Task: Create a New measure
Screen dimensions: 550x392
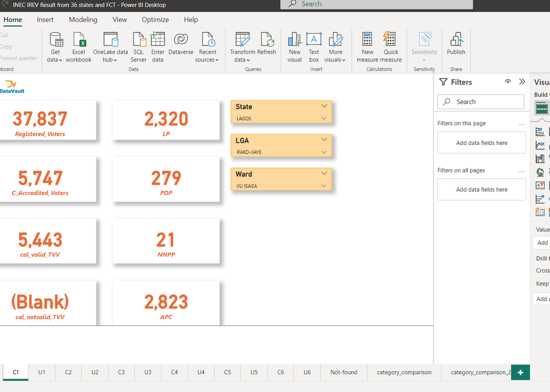Action: (x=367, y=48)
